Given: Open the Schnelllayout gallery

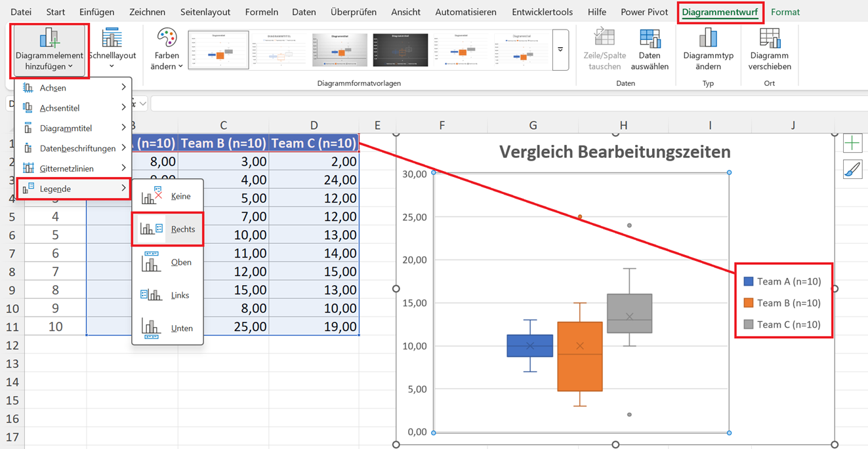Looking at the screenshot, I should tap(112, 50).
